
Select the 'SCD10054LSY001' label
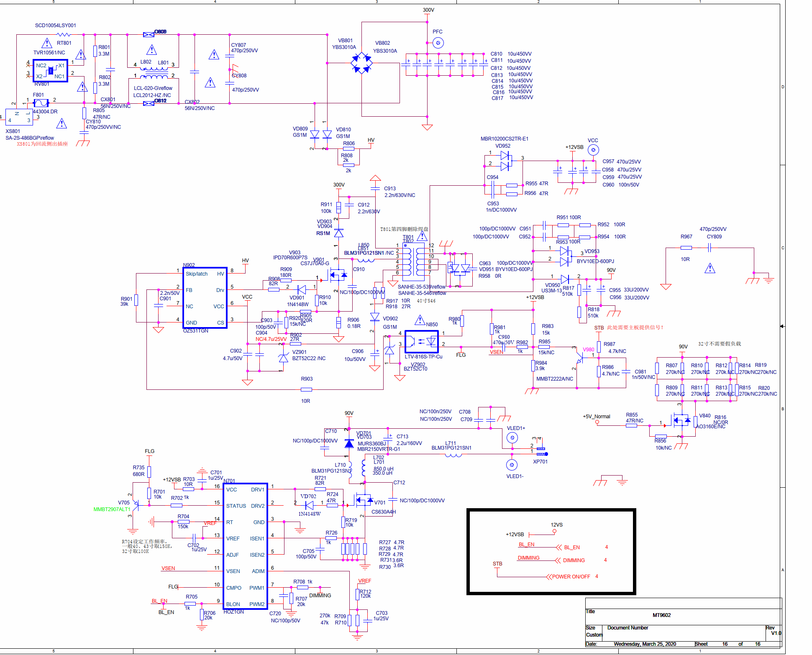point(56,26)
